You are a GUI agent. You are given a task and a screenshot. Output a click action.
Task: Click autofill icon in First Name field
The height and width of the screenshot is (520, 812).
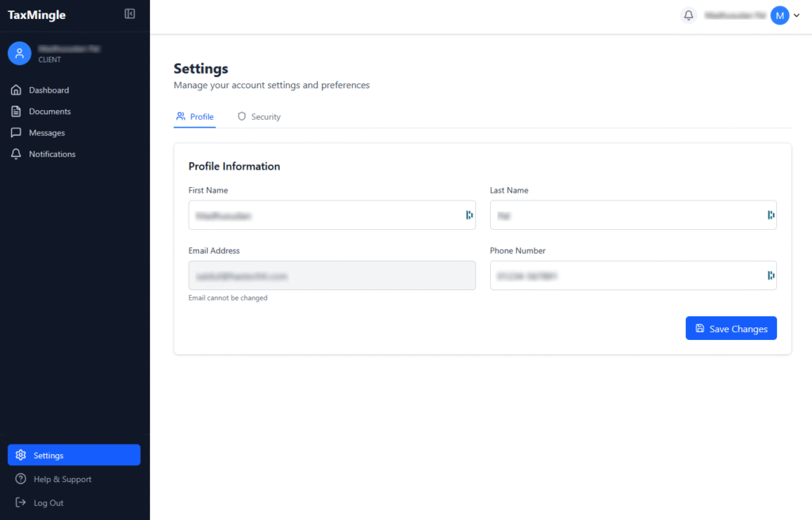(469, 215)
